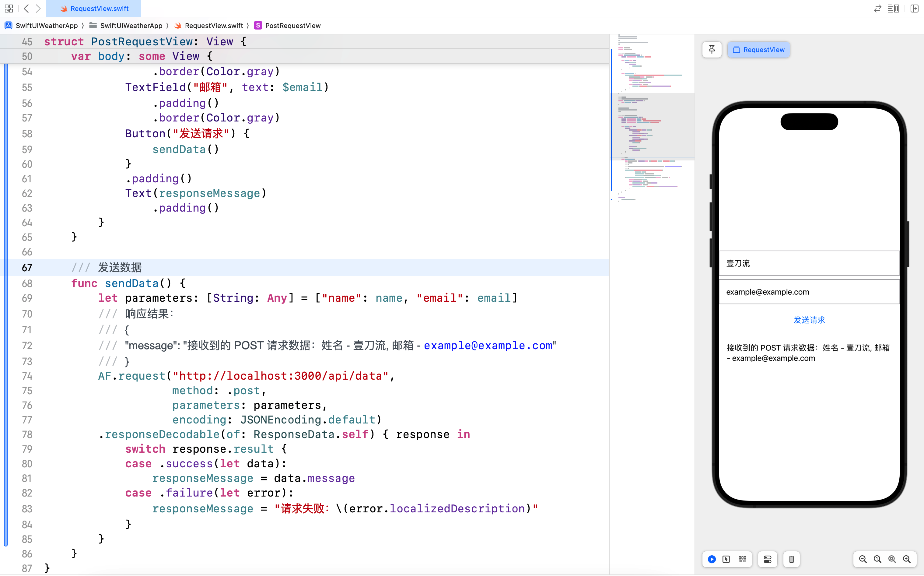This screenshot has width=924, height=576.
Task: Click line number 67 in gutter
Action: [x=27, y=267]
